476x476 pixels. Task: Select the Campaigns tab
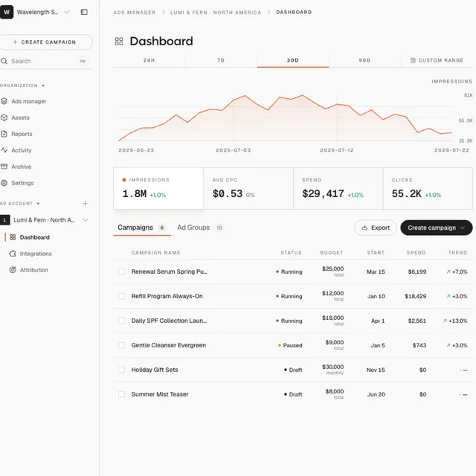142,228
